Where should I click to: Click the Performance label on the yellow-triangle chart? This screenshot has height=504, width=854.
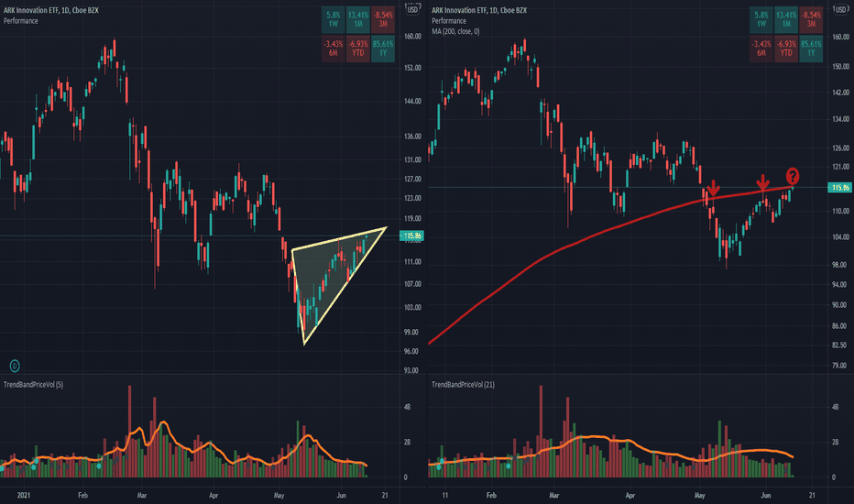click(21, 21)
